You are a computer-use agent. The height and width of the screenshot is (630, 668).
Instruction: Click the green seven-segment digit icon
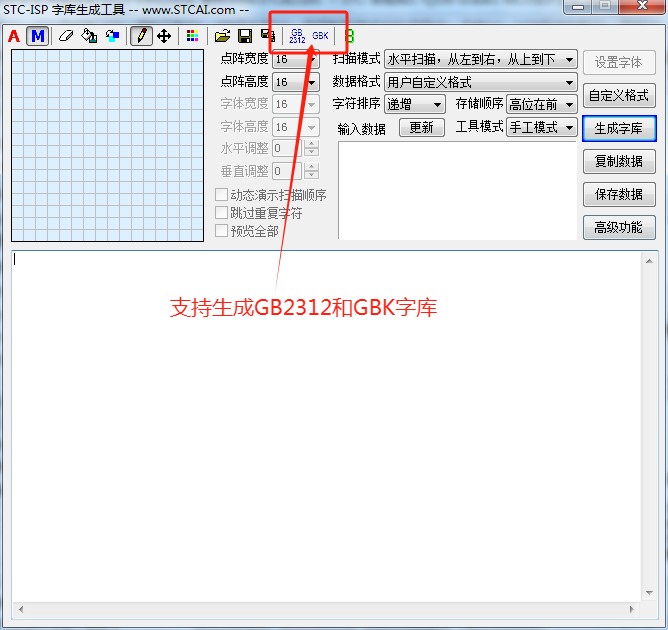[349, 36]
